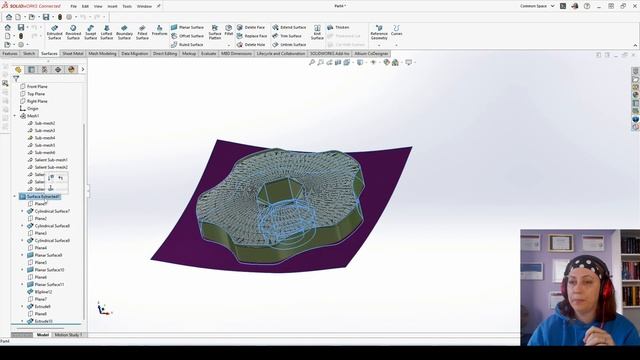This screenshot has height=360, width=640.
Task: Switch to the PropertyManager panel tab
Action: [x=31, y=69]
